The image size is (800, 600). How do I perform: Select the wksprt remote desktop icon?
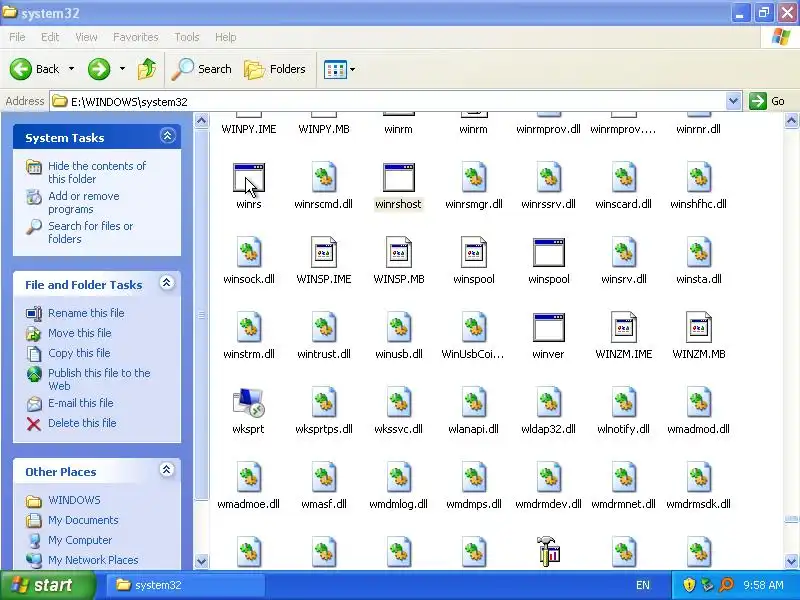(x=248, y=403)
